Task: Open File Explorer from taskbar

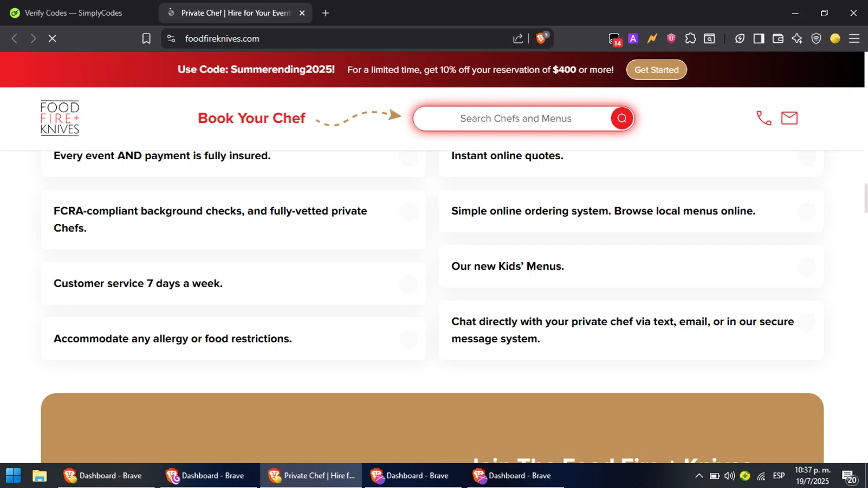Action: click(39, 476)
